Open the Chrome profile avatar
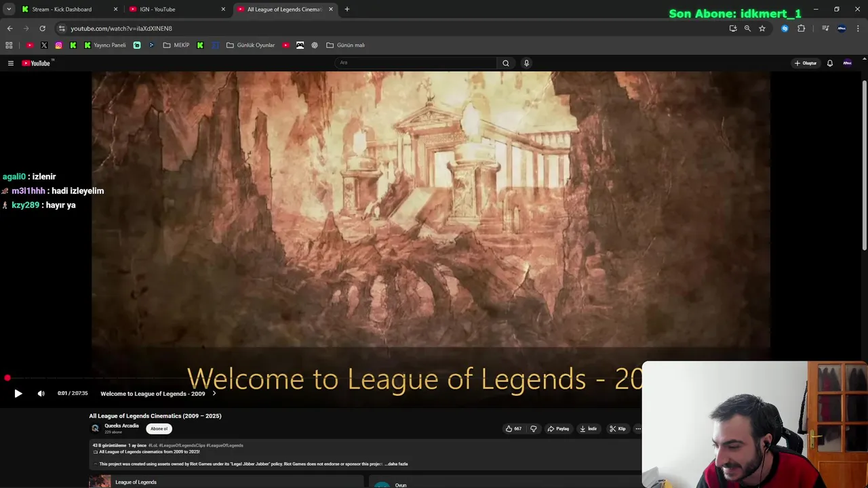This screenshot has height=488, width=868. (842, 28)
